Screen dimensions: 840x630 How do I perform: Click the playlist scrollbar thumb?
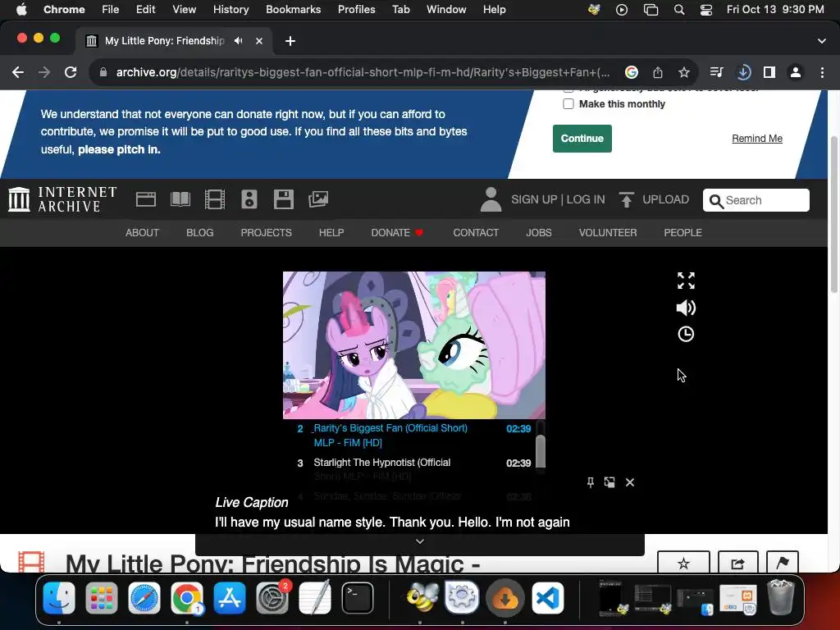(541, 451)
